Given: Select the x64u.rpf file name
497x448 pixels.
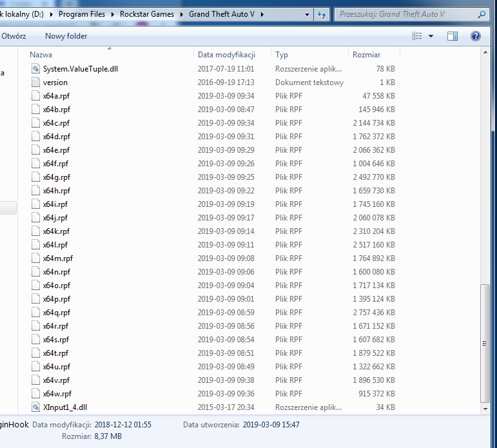Looking at the screenshot, I should tap(57, 367).
